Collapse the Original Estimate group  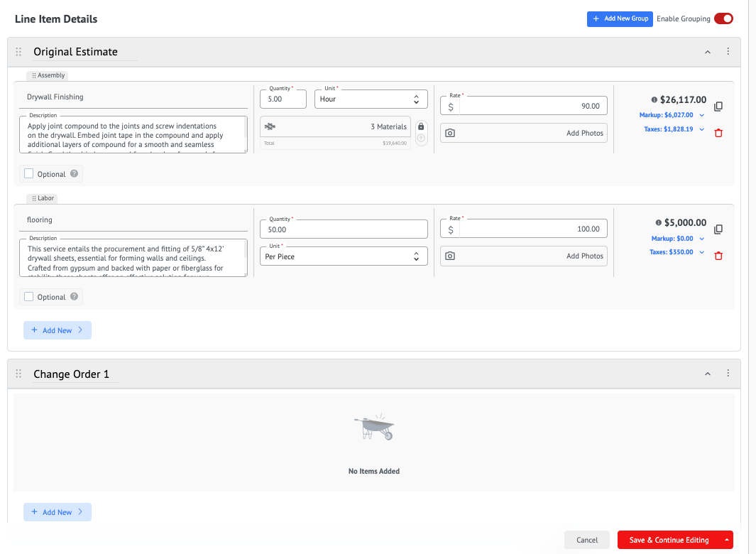708,52
